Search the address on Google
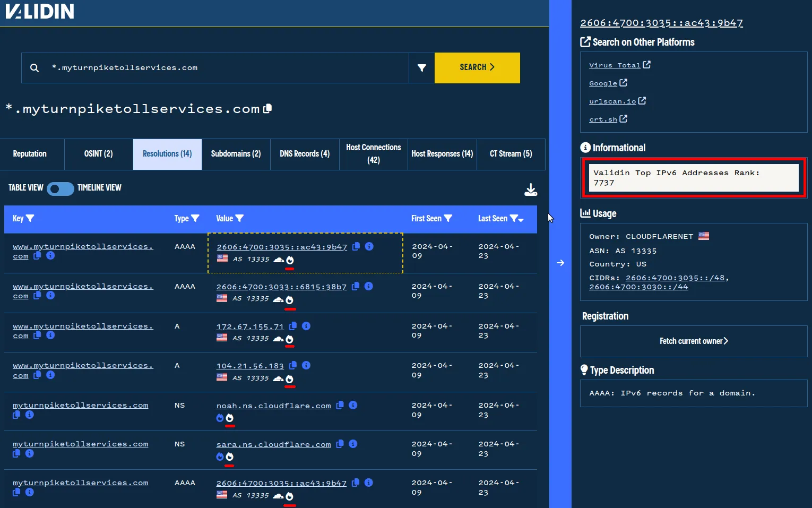 608,83
